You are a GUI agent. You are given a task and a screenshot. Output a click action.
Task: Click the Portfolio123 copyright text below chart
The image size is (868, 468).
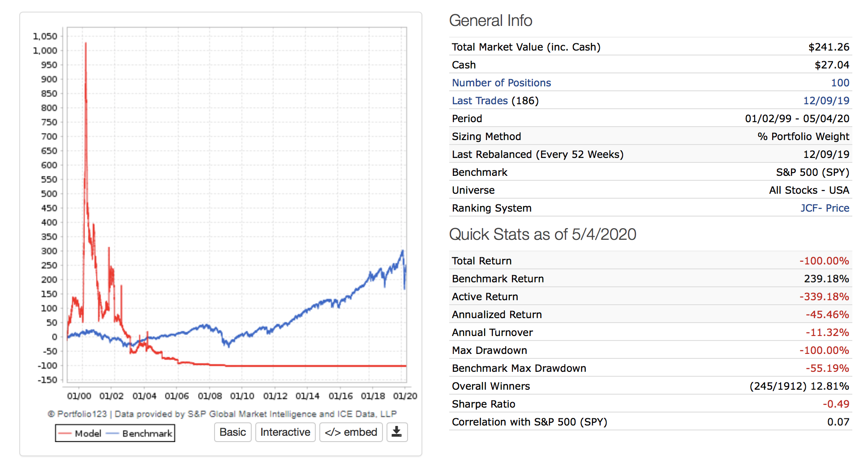pos(222,414)
